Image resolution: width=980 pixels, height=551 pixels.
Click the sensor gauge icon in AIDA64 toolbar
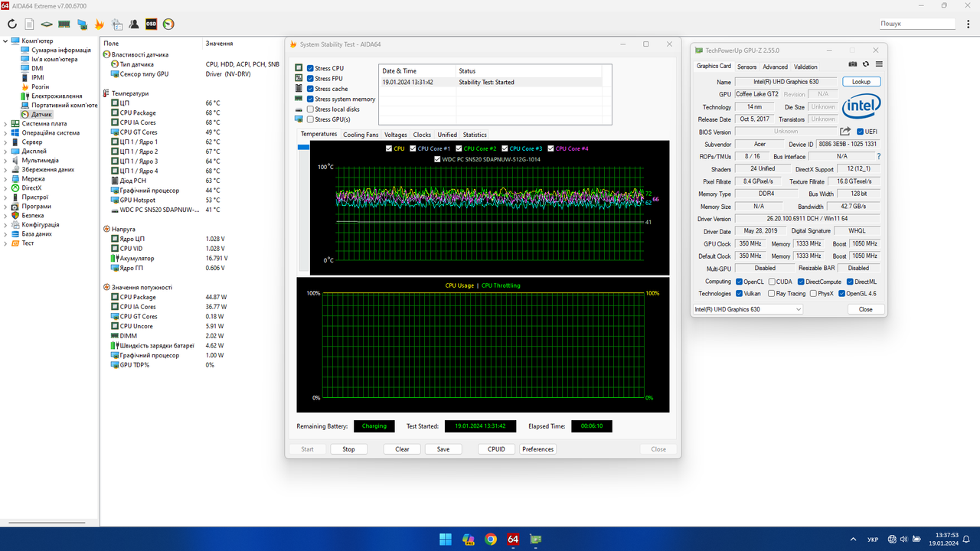pos(168,24)
